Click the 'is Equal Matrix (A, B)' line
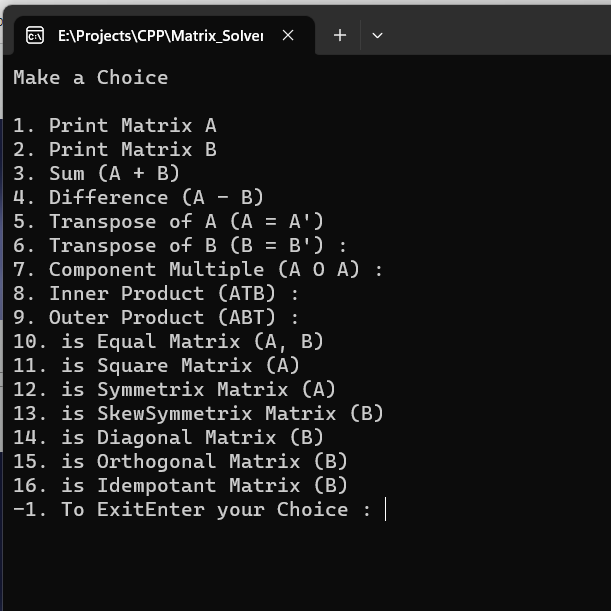Viewport: 611px width, 611px height. (168, 342)
